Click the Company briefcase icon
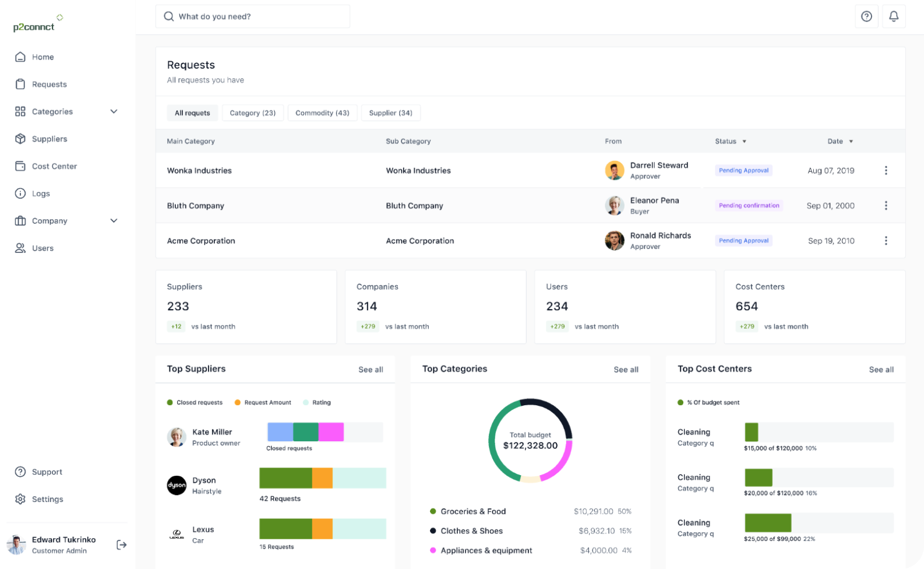The height and width of the screenshot is (569, 924). (x=20, y=221)
